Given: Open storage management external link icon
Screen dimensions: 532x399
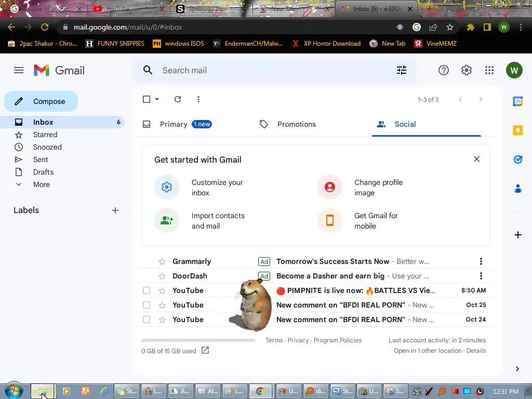Looking at the screenshot, I should [205, 350].
